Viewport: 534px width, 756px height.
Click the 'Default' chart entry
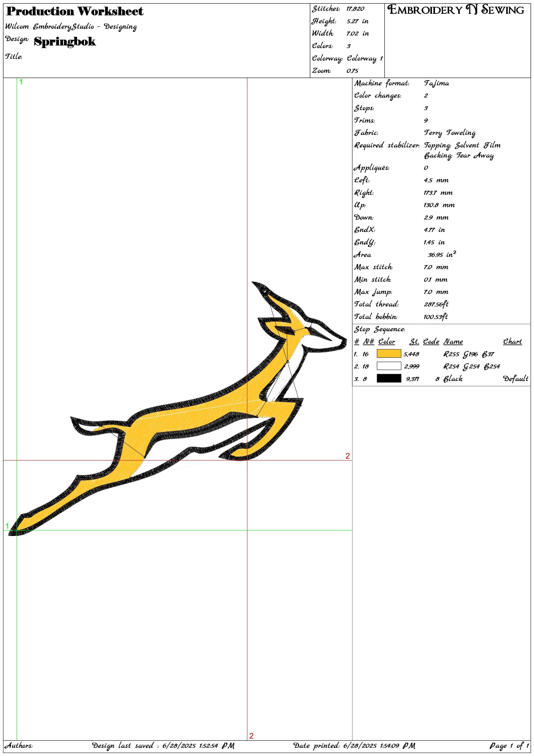[x=516, y=379]
